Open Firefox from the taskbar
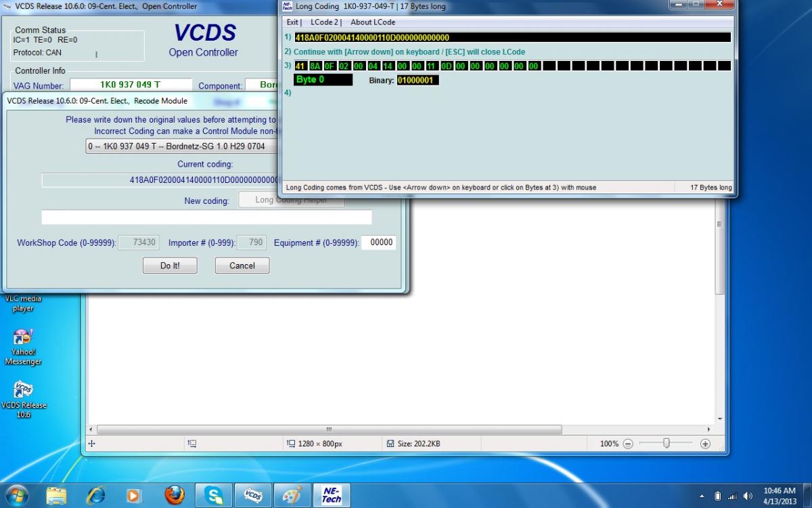The height and width of the screenshot is (508, 812). click(x=174, y=495)
